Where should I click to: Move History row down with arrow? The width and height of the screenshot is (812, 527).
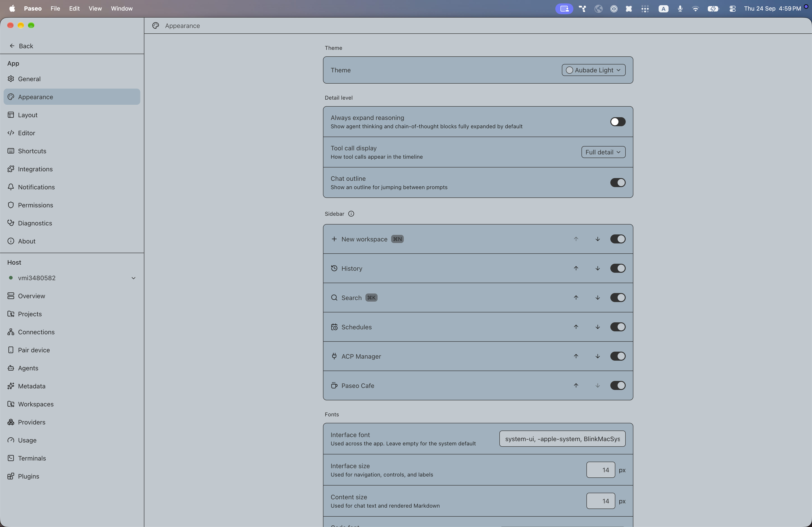point(597,268)
